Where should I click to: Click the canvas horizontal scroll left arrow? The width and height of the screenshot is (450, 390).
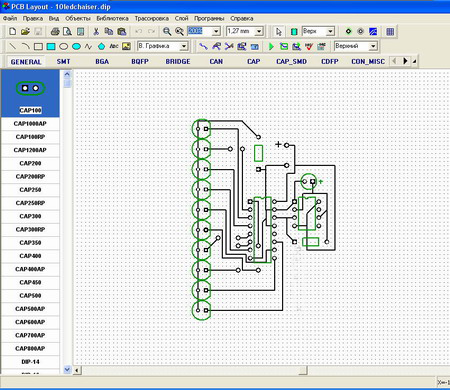pyautogui.click(x=77, y=370)
